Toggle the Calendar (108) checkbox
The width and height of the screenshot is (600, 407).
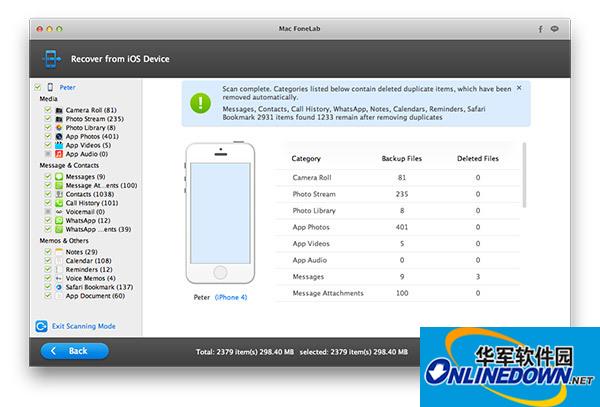[48, 260]
